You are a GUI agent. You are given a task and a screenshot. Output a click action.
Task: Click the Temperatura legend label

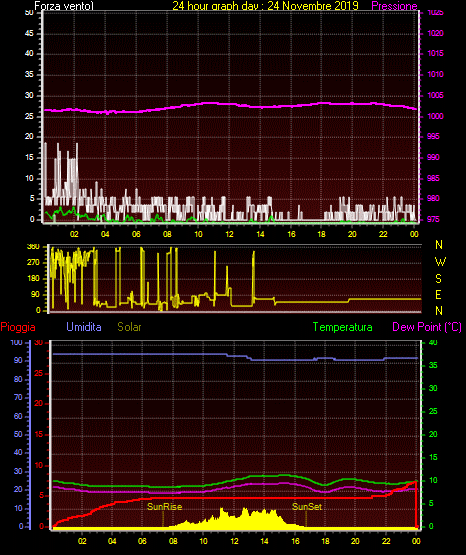click(343, 327)
